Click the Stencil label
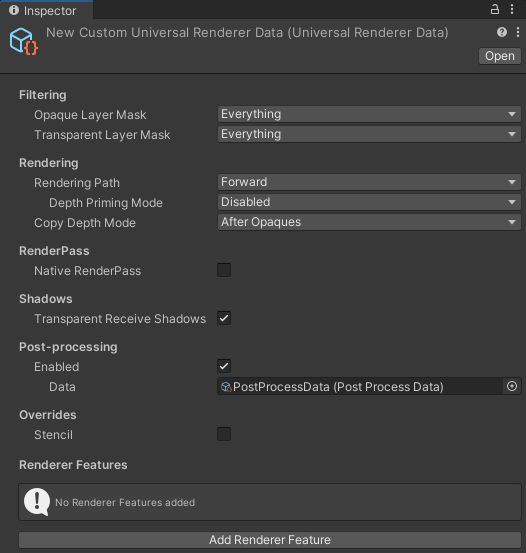Screen dimensions: 526x553 pyautogui.click(x=53, y=435)
